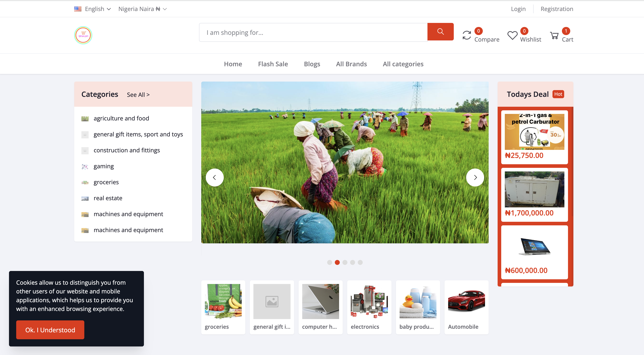Open the Nigeria Naira currency dropdown
Viewport: 644px width, 355px height.
click(143, 9)
